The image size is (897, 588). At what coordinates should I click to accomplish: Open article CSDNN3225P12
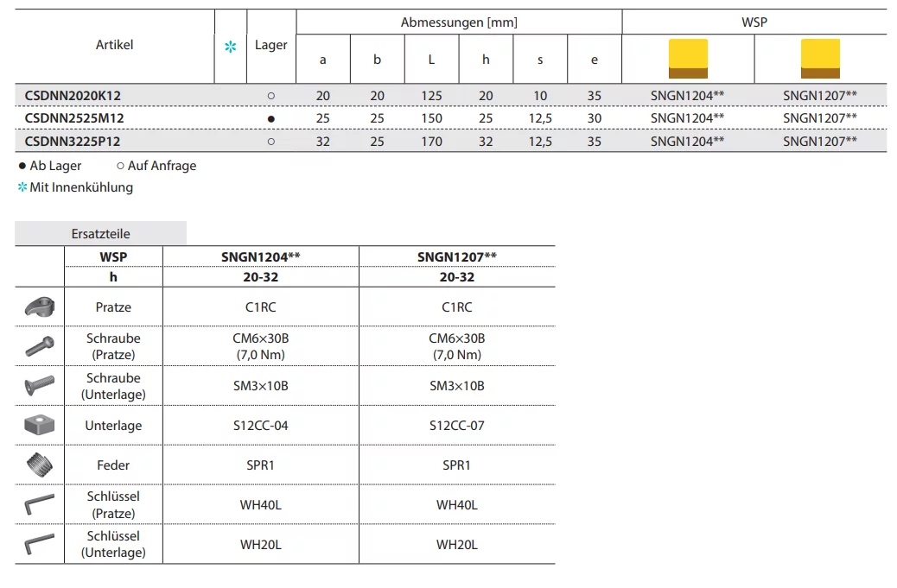[73, 142]
